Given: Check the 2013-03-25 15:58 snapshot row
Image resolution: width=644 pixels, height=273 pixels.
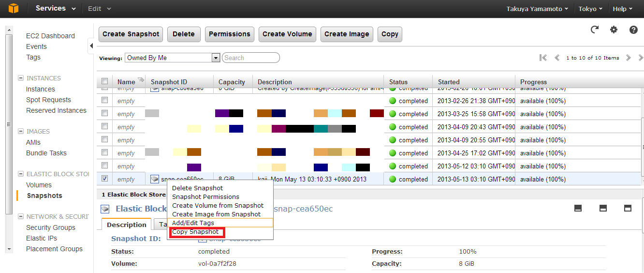Looking at the screenshot, I should pos(104,113).
